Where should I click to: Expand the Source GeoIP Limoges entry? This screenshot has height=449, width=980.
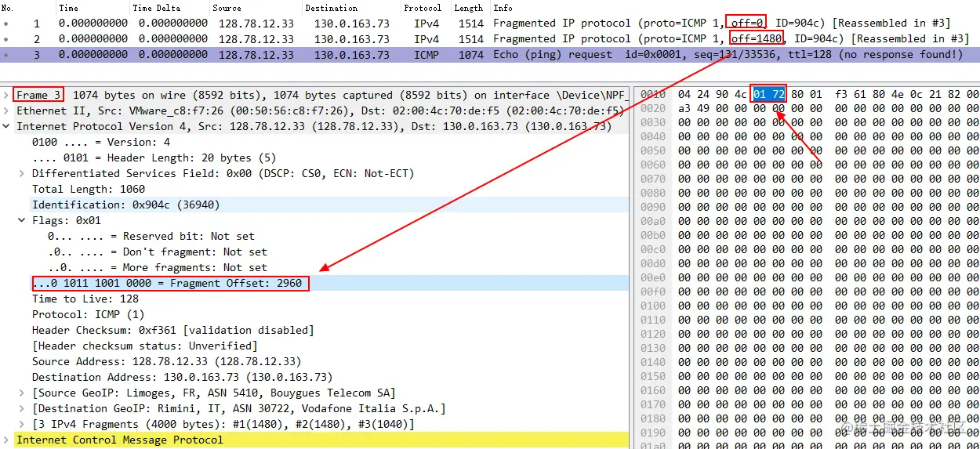(22, 393)
